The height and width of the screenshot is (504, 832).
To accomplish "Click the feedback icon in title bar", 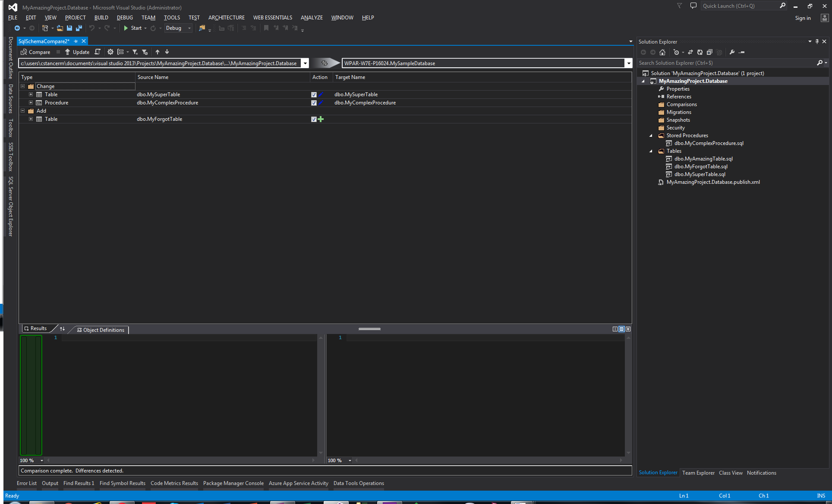I will tap(693, 6).
